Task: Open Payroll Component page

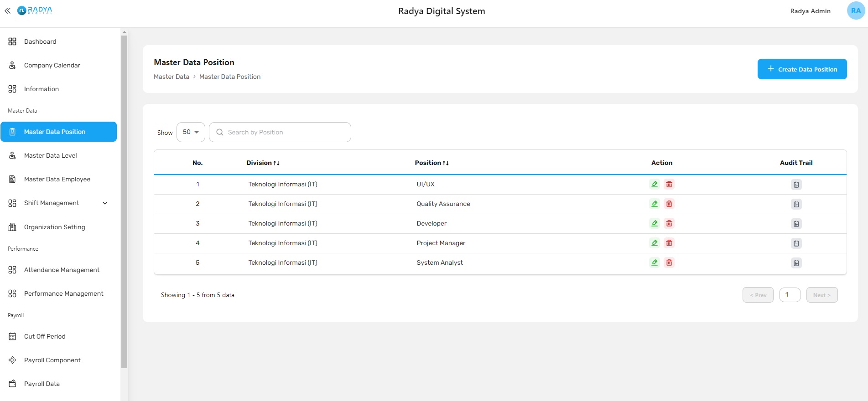Action: pyautogui.click(x=58, y=360)
